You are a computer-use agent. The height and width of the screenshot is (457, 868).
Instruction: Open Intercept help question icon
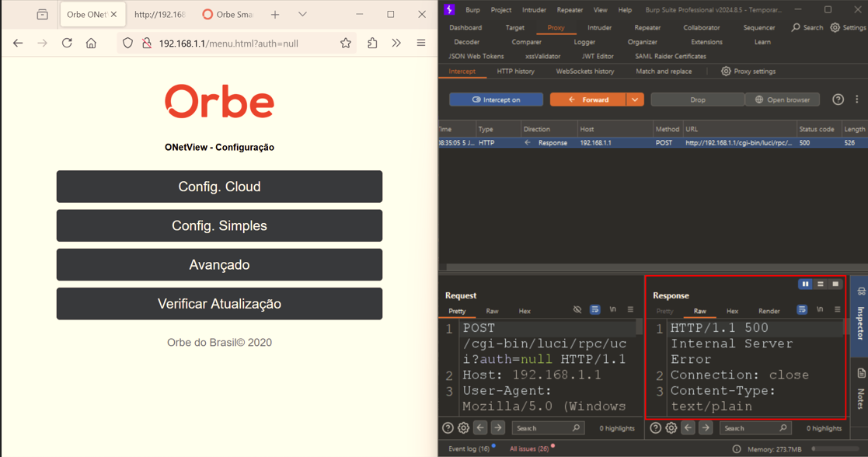click(838, 99)
